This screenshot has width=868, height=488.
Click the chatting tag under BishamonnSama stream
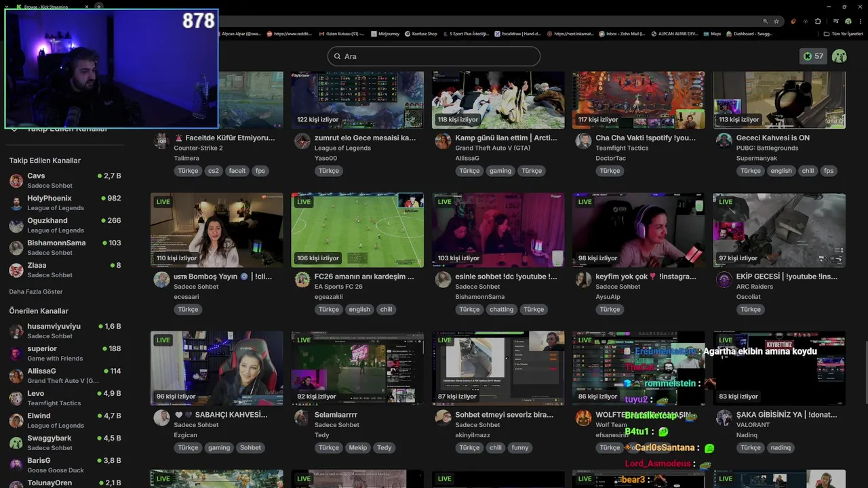pos(502,309)
